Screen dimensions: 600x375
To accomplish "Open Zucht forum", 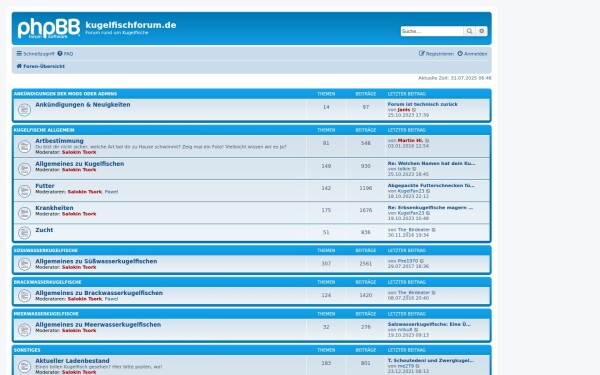I will [44, 230].
